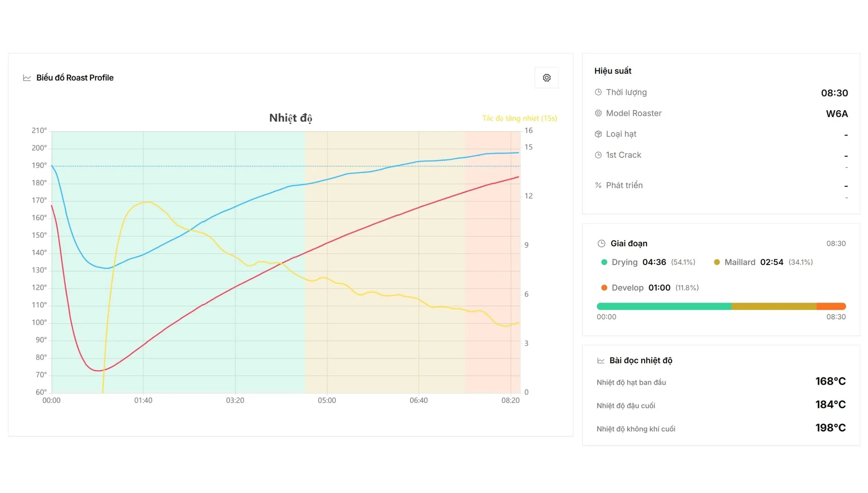The image size is (868, 493).
Task: Click the 184°C final bean temperature
Action: pyautogui.click(x=831, y=405)
